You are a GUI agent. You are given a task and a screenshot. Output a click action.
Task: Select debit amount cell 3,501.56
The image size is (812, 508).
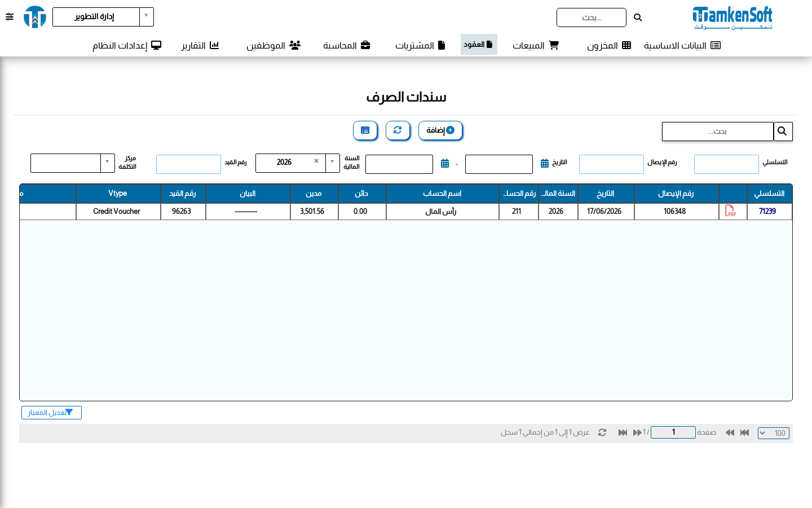pyautogui.click(x=314, y=211)
